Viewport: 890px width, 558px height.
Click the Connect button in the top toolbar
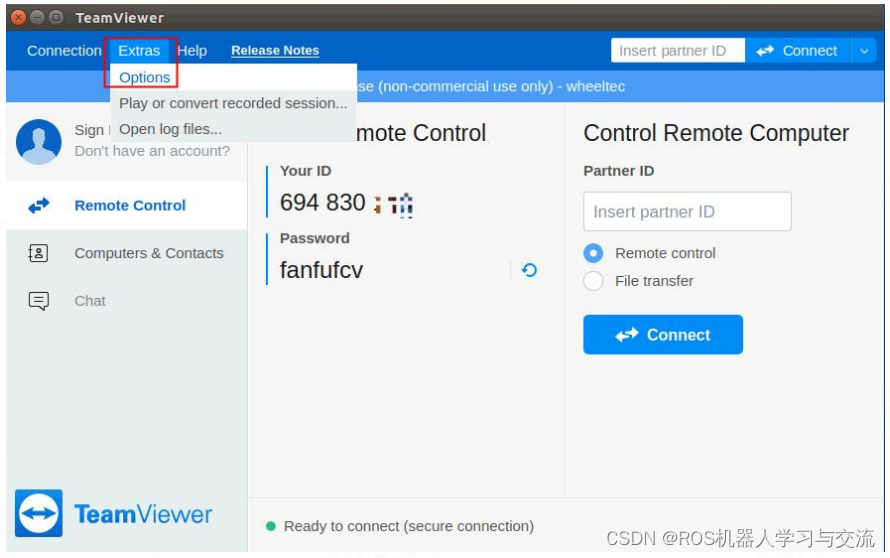797,51
